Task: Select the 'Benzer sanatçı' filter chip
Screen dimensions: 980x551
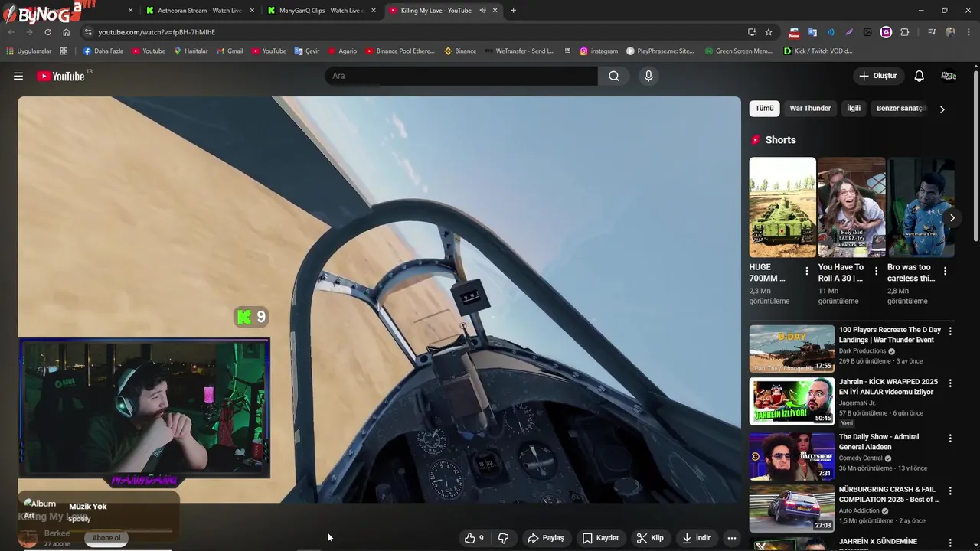Action: point(901,109)
